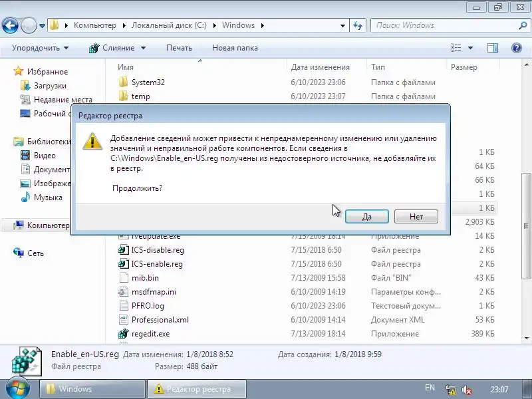The height and width of the screenshot is (399, 532).
Task: Click Windows segment in address bar
Action: tap(238, 25)
